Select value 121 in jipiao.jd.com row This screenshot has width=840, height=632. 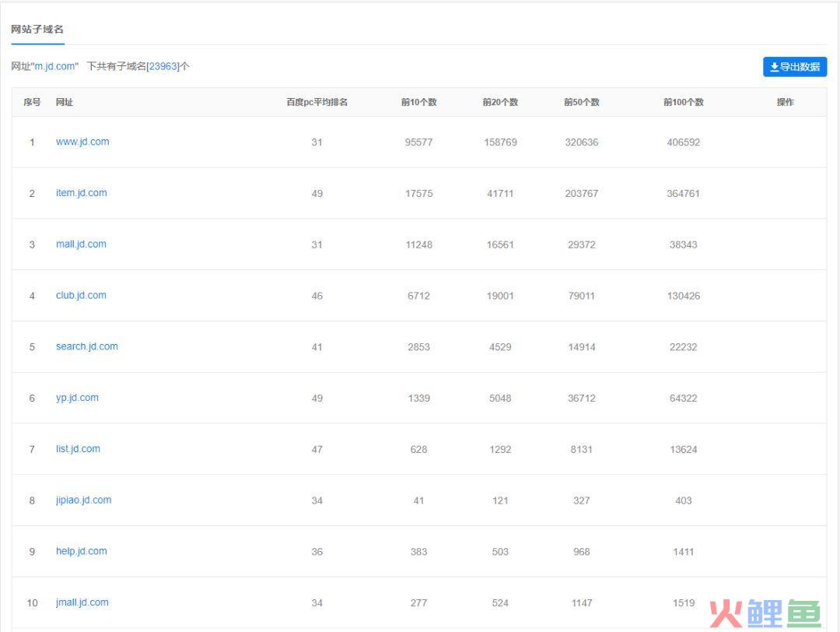click(500, 500)
